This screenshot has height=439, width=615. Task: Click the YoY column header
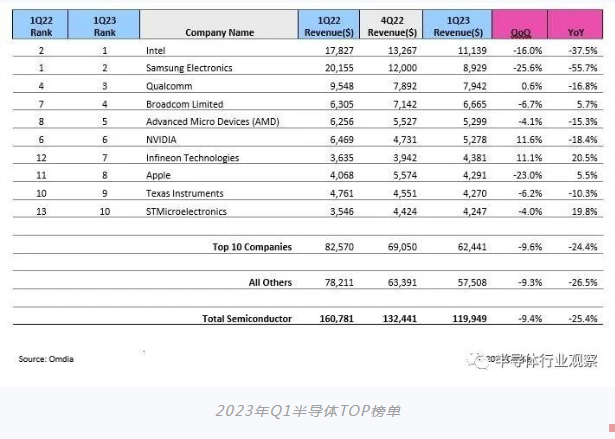point(575,24)
